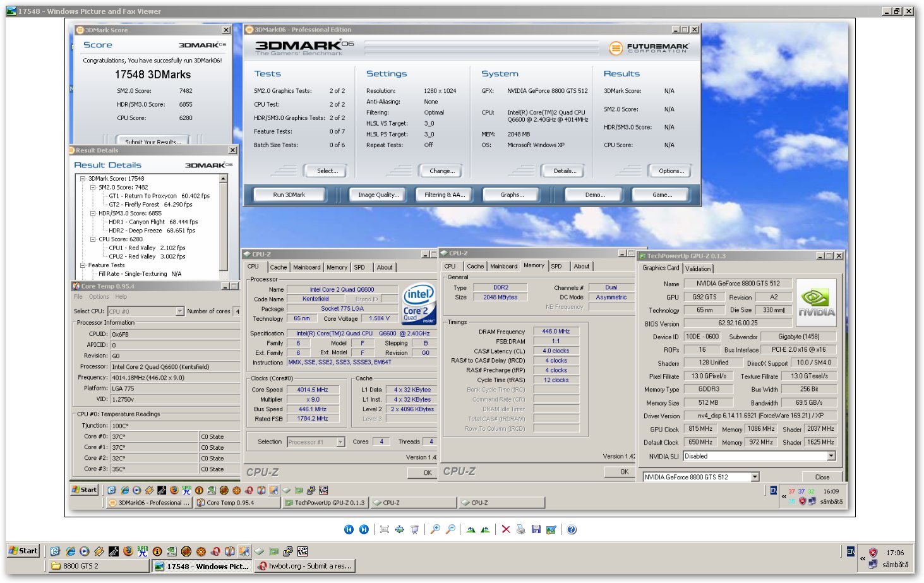Open the GeForce 8800 GTS 512 card selector in GPU-Z
The width and height of the screenshot is (924, 583).
coord(755,477)
